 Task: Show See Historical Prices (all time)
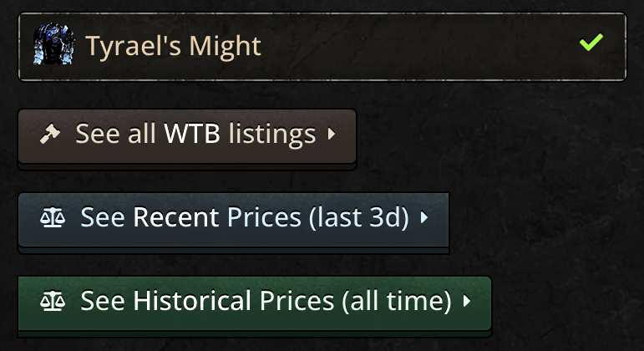coord(254,301)
